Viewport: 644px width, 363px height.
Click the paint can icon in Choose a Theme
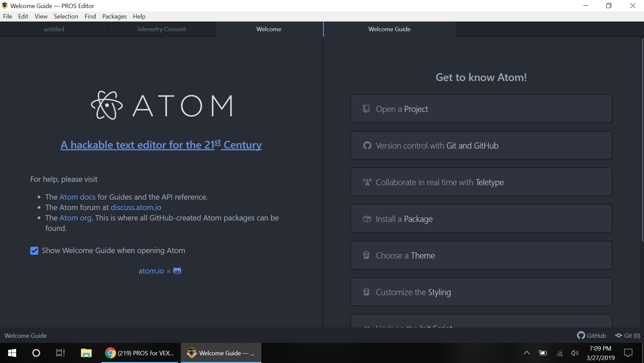[x=366, y=255]
